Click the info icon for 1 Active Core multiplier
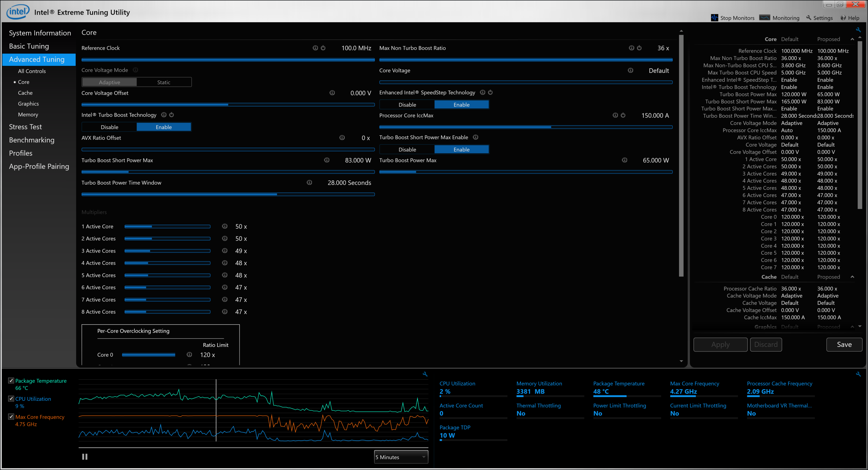The image size is (868, 470). point(225,226)
